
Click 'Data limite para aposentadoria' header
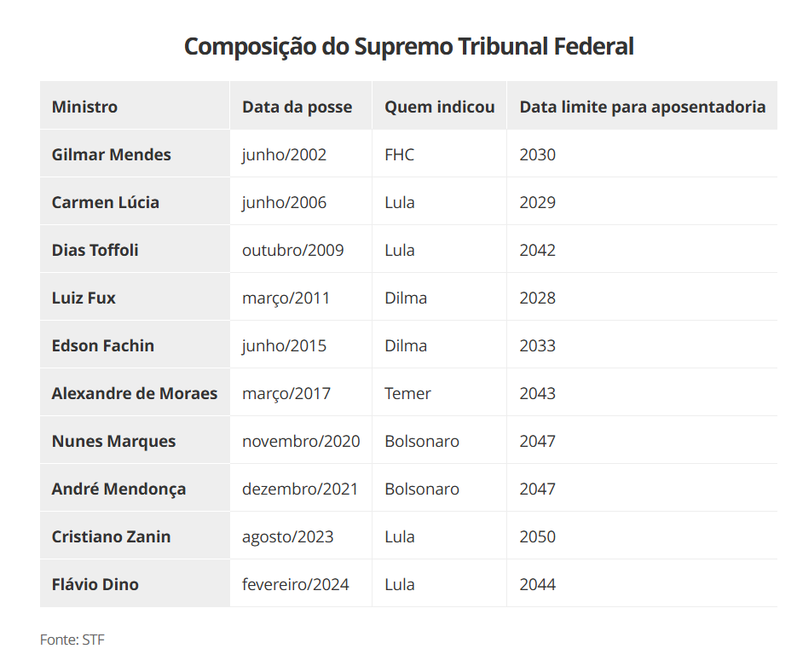pyautogui.click(x=642, y=107)
